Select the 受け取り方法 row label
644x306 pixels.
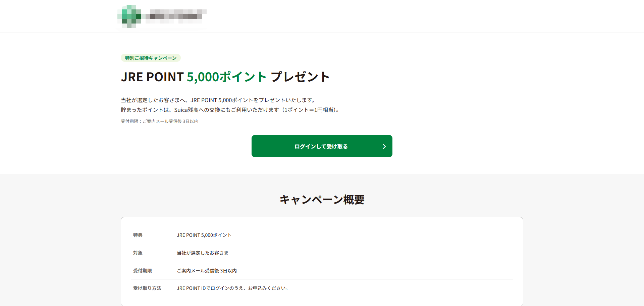tap(147, 288)
